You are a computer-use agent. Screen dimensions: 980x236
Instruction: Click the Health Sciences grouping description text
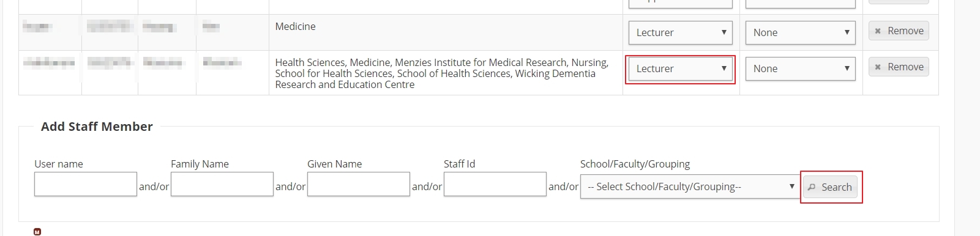(442, 73)
